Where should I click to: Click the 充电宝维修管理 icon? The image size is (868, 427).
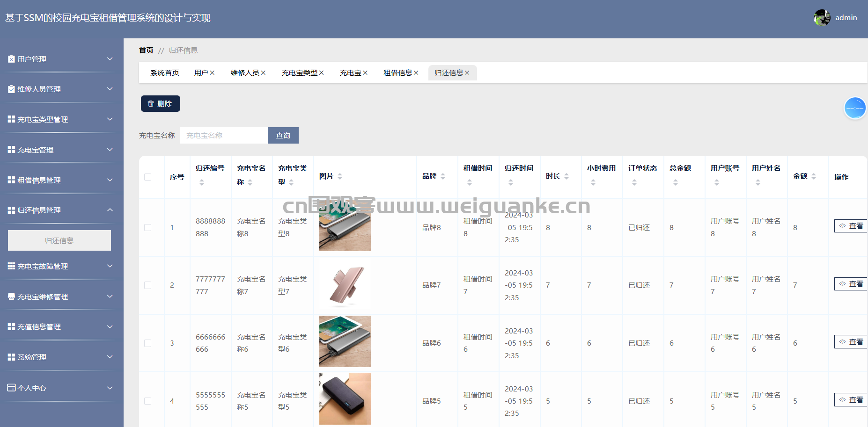(11, 297)
